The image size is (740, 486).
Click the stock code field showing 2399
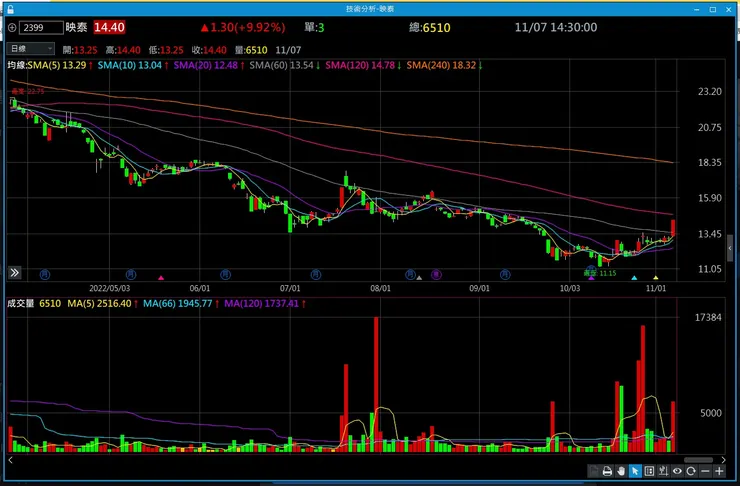pos(41,27)
